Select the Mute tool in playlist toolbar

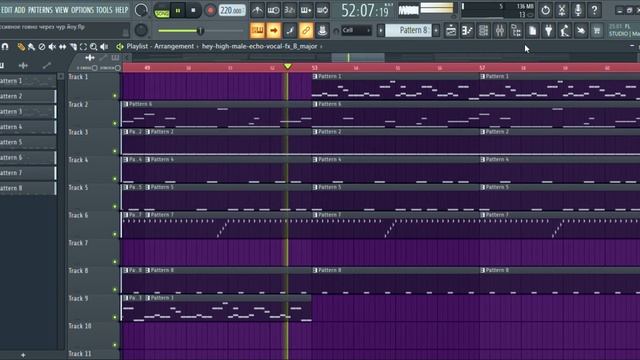coord(52,47)
